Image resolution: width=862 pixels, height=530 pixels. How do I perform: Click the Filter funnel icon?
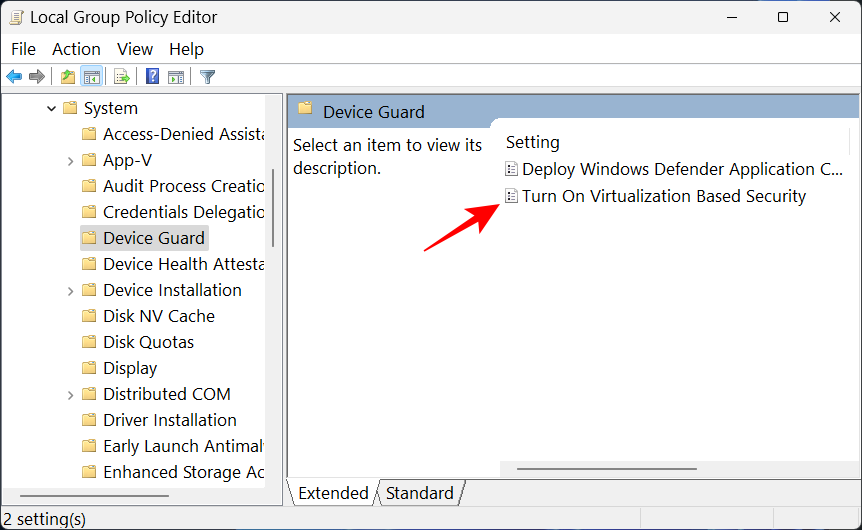(207, 77)
